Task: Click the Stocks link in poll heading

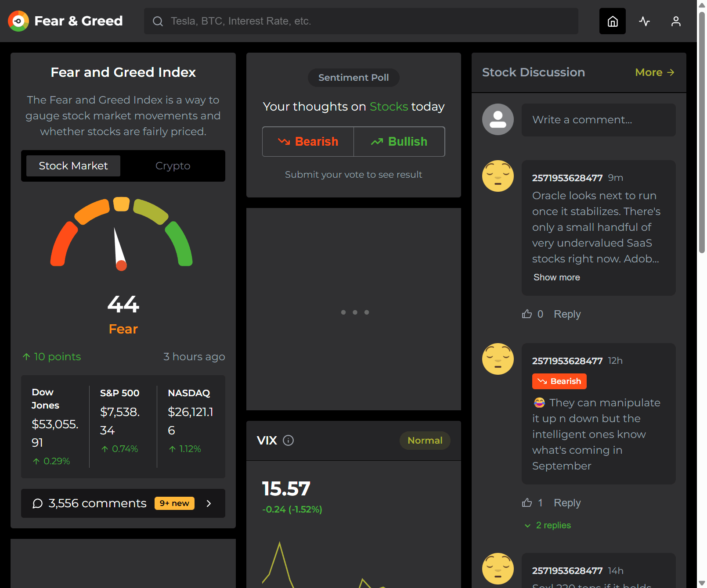Action: pyautogui.click(x=389, y=107)
